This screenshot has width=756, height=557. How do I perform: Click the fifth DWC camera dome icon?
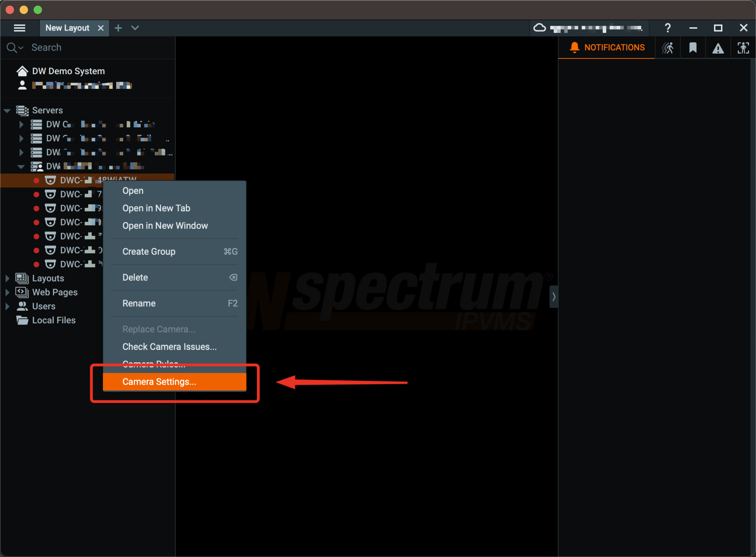pyautogui.click(x=50, y=236)
